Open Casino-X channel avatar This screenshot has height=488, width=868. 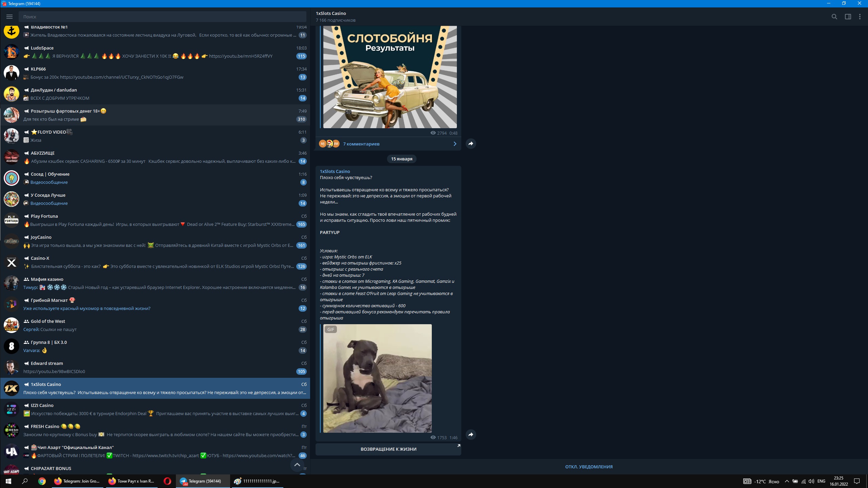11,262
